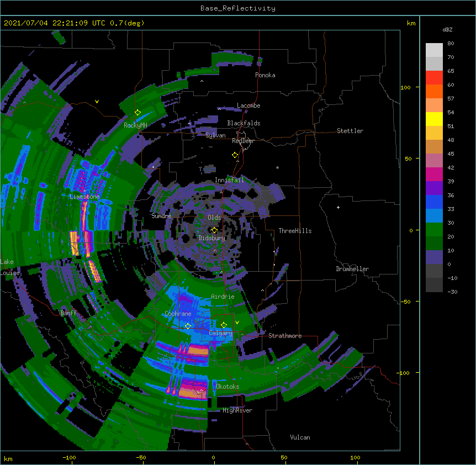476x465 pixels.
Task: Click the light blue 33 dBZ swatch
Action: click(434, 215)
